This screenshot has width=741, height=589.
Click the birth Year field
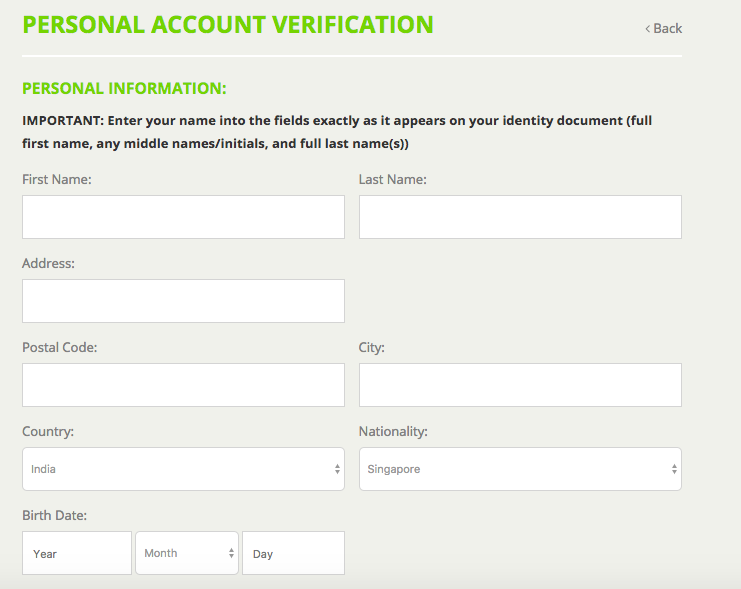point(77,553)
